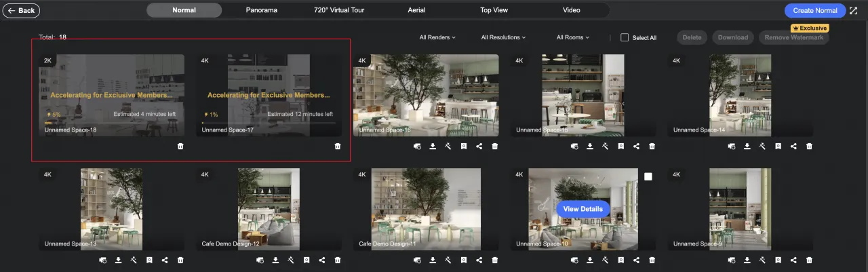Click trash icon under Unnamed Space-9
This screenshot has width=868, height=272.
(809, 260)
